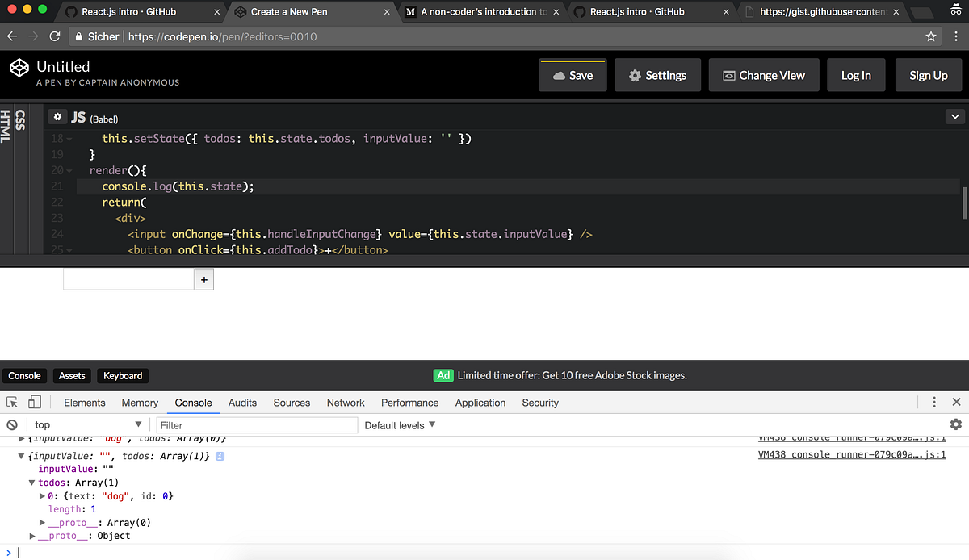Select the inspect element tool in DevTools
This screenshot has height=560, width=969.
[12, 402]
